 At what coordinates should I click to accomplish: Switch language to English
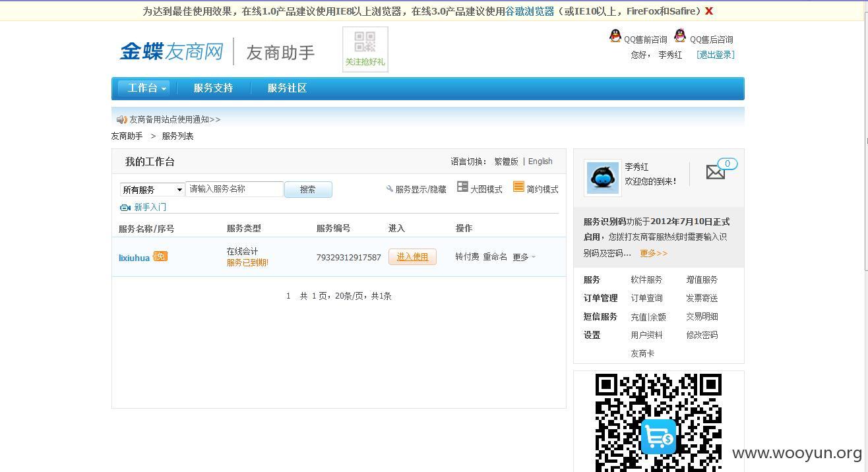tap(540, 162)
